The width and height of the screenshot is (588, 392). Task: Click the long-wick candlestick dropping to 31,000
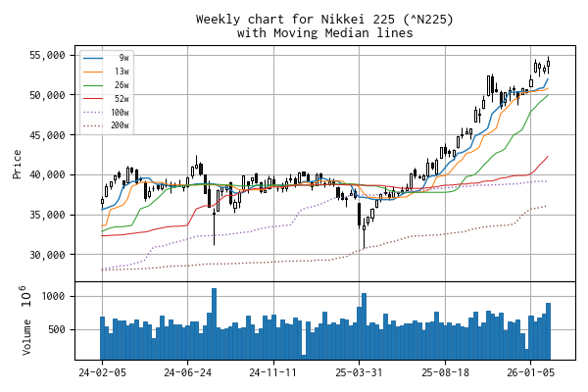pos(214,224)
